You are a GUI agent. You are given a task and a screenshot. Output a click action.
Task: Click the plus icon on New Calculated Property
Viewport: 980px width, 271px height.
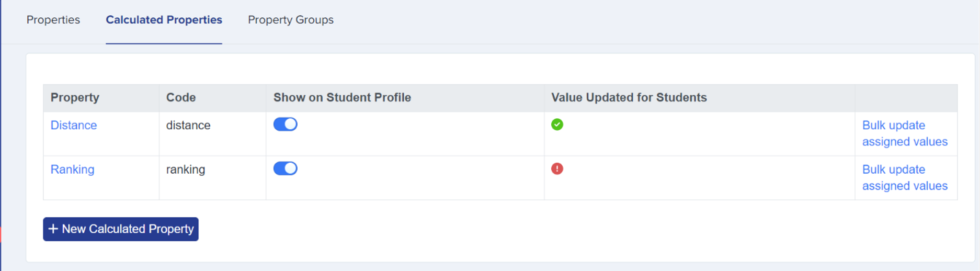53,229
